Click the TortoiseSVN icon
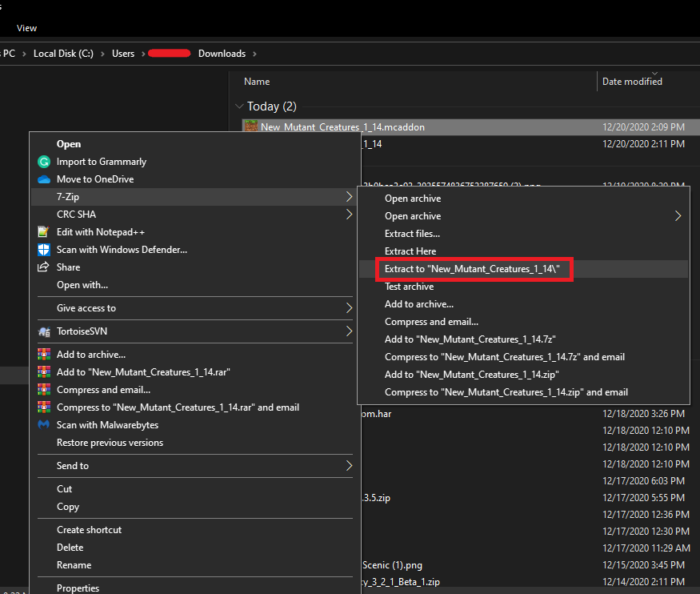700x594 pixels. pos(42,331)
